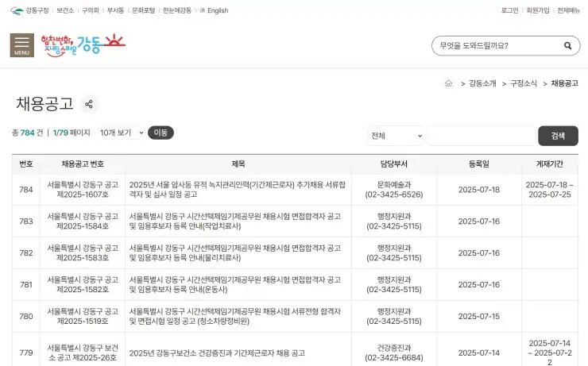Click the 제2025-1583호 notice number cell
588x366 pixels.
(83, 253)
